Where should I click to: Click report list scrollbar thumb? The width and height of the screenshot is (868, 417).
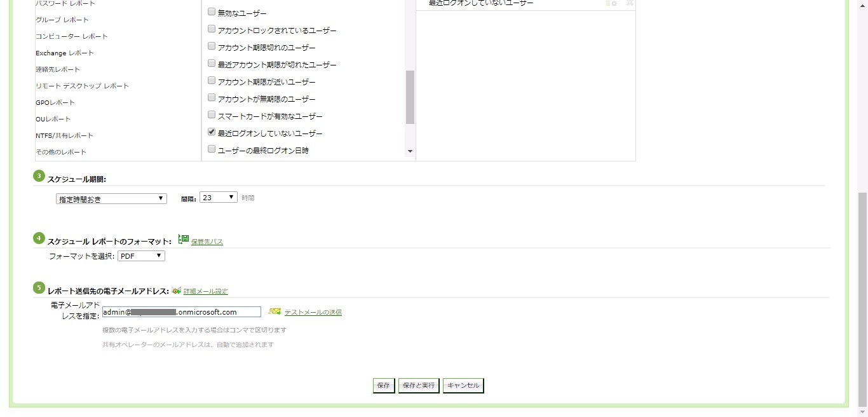(410, 97)
